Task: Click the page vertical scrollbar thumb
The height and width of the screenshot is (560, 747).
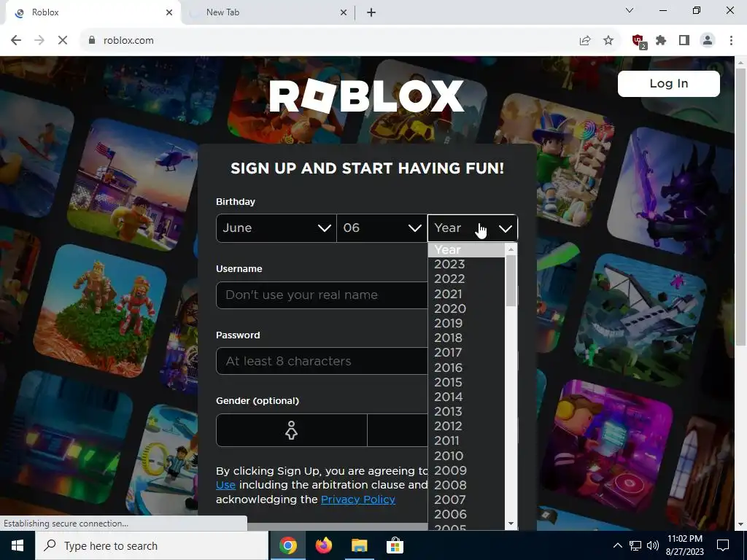Action: 740,207
